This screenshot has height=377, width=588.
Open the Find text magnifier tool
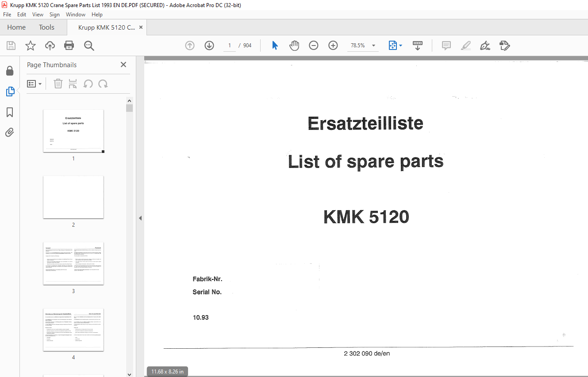tap(89, 46)
